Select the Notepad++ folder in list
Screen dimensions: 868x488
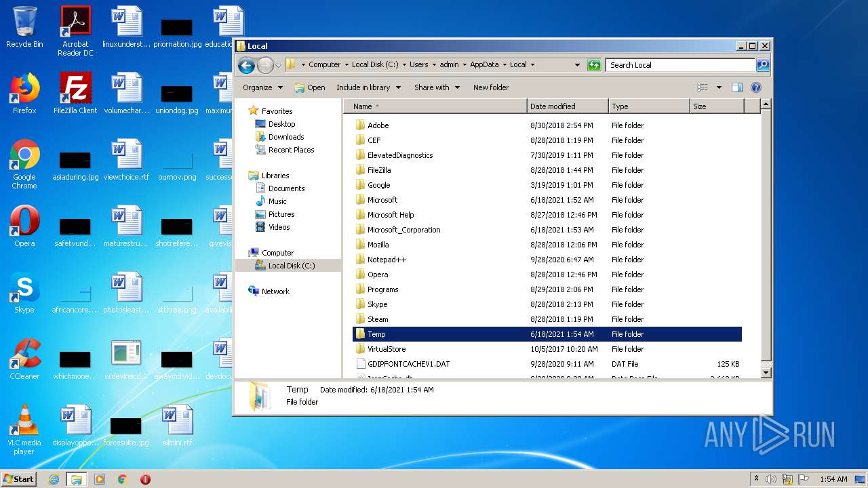pos(387,260)
